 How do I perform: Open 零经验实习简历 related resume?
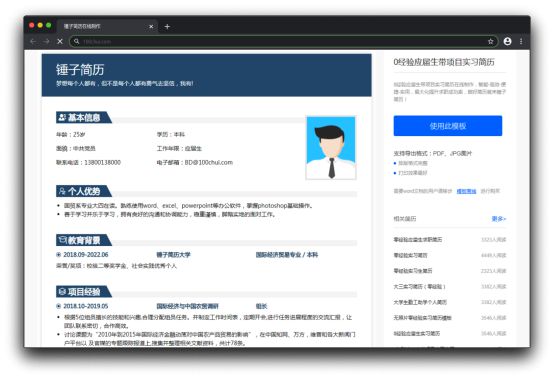410,255
